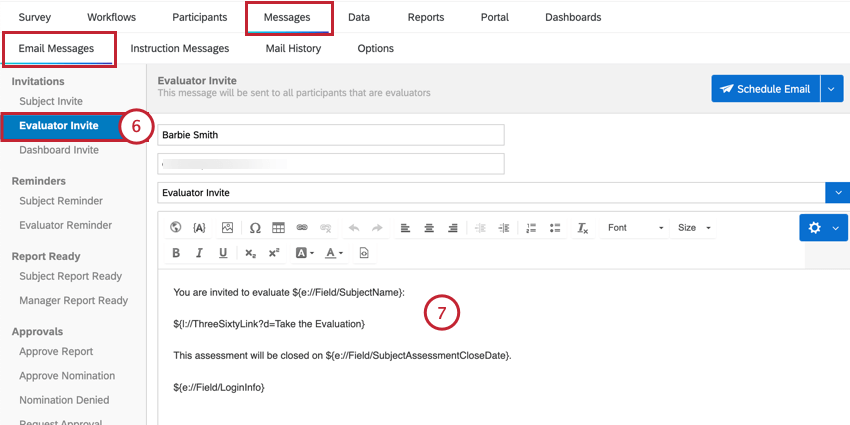Click the globe language icon
Image resolution: width=850 pixels, height=425 pixels.
click(176, 228)
